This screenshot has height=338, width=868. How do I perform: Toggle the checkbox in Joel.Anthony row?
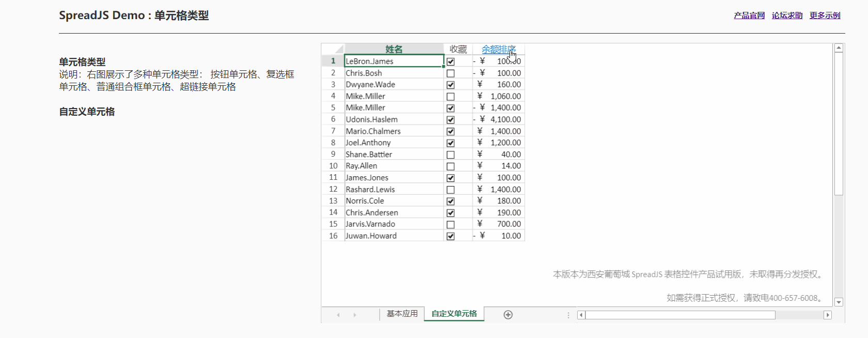[451, 143]
